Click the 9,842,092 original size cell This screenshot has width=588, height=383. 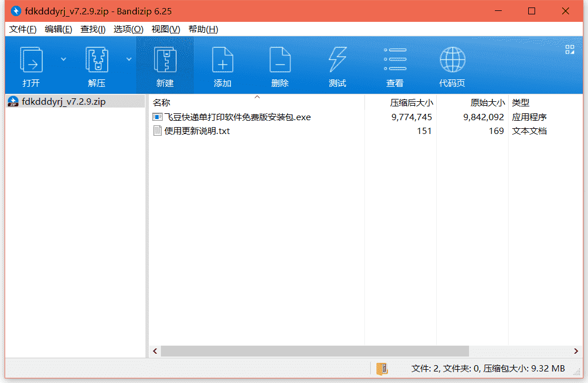point(483,117)
